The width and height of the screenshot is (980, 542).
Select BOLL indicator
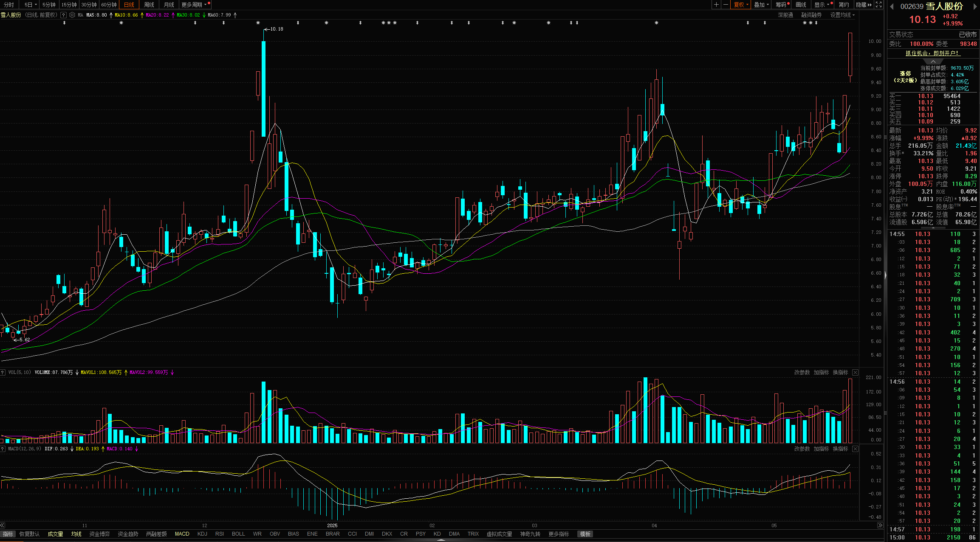[x=238, y=534]
